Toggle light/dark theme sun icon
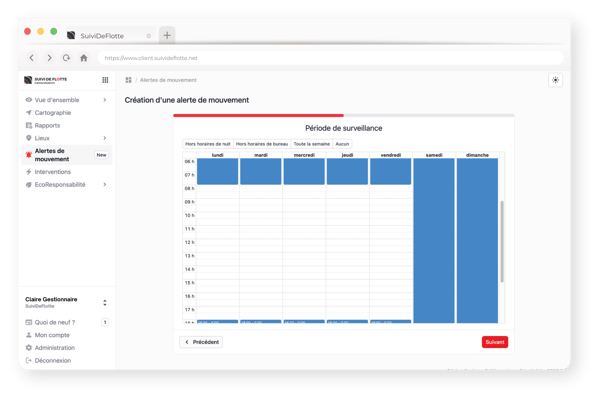Image resolution: width=600 pixels, height=399 pixels. point(555,80)
